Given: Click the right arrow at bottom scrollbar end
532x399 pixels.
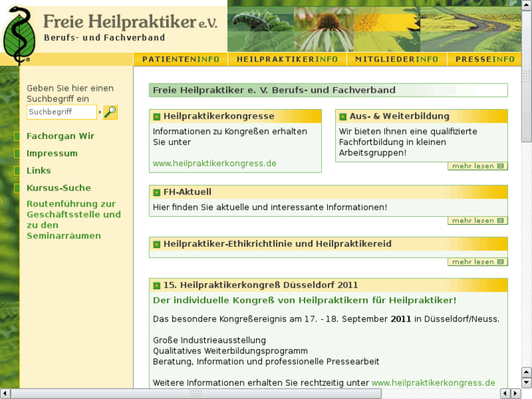Looking at the screenshot, I should (516, 394).
